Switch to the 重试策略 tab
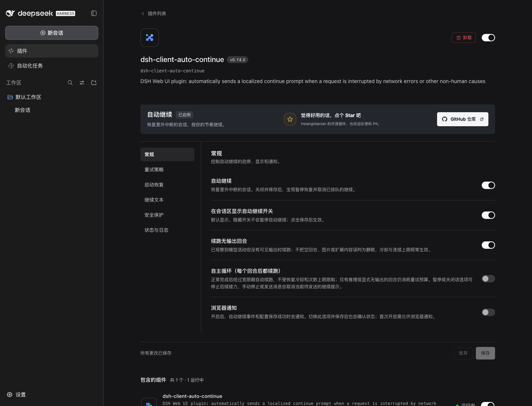This screenshot has height=406, width=532. [x=167, y=169]
